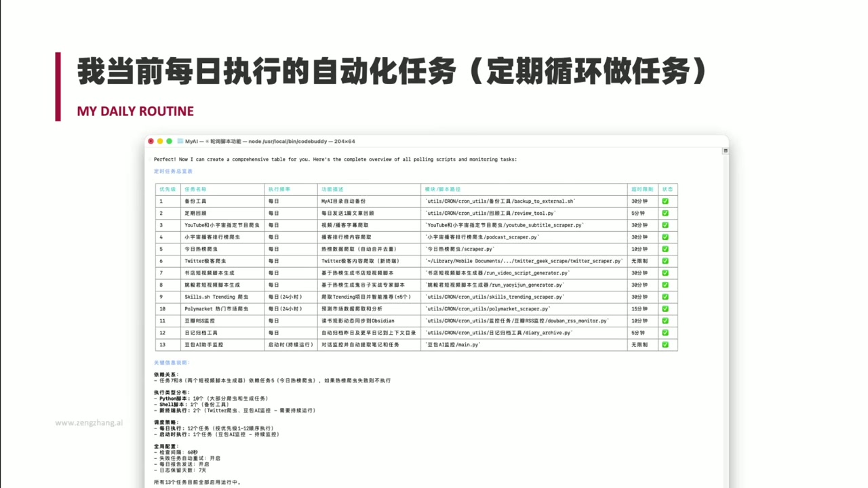Toggle the status checkbox for 今日热榜爬虫

coord(665,249)
